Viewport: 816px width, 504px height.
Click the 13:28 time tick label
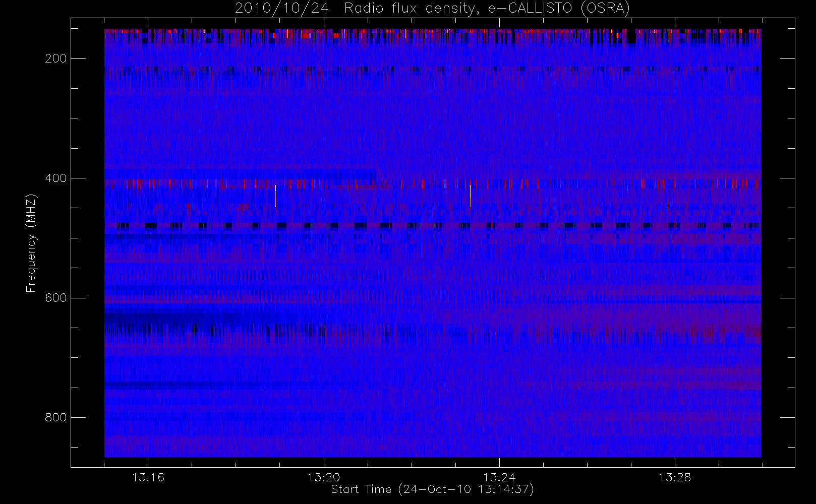tap(675, 477)
